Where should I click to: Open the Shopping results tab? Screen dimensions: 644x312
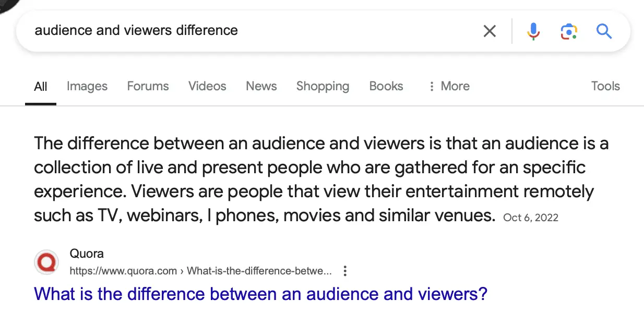[x=323, y=86]
